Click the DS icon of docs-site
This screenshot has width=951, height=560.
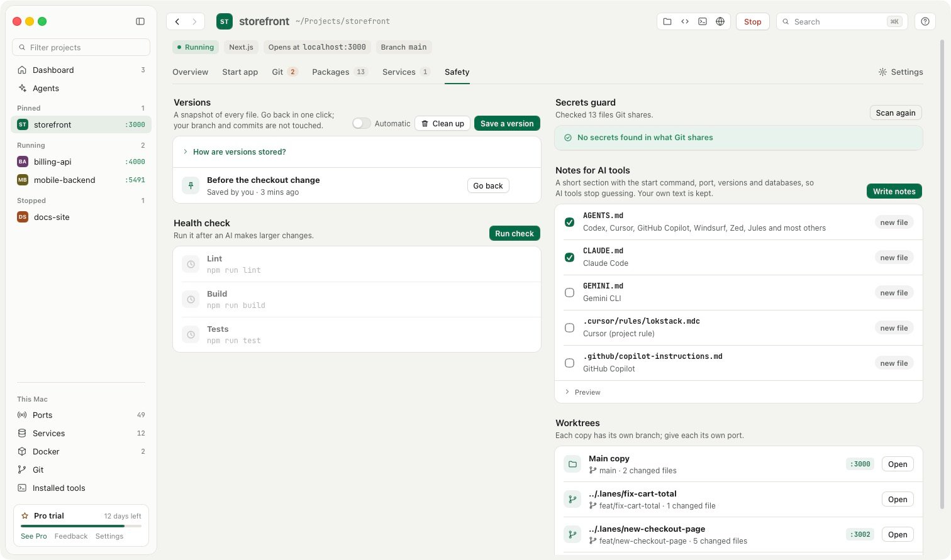23,217
